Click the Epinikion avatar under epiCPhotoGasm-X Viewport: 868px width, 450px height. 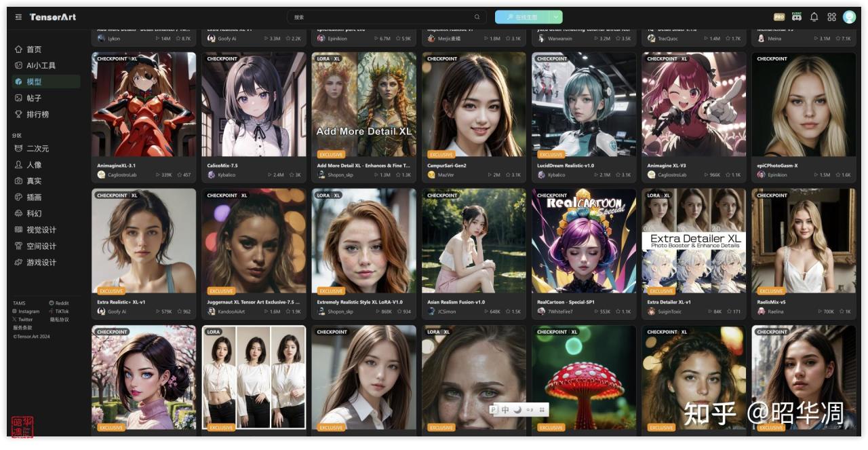coord(761,175)
